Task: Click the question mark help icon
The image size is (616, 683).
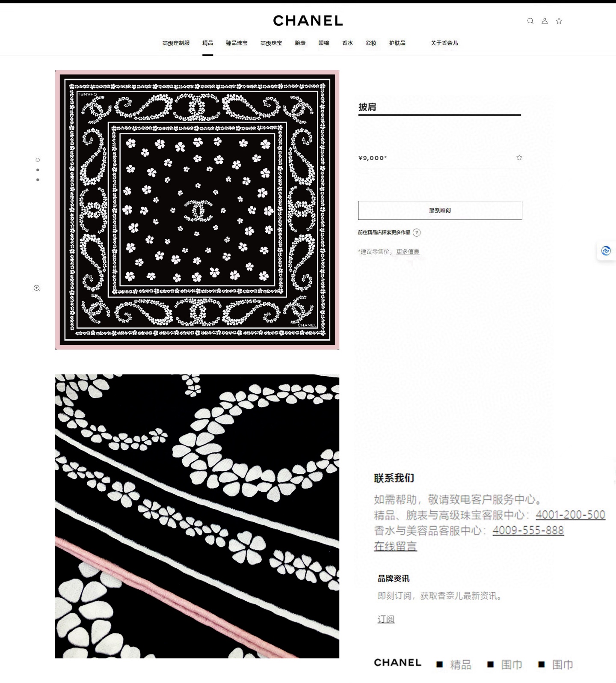Action: [x=417, y=233]
